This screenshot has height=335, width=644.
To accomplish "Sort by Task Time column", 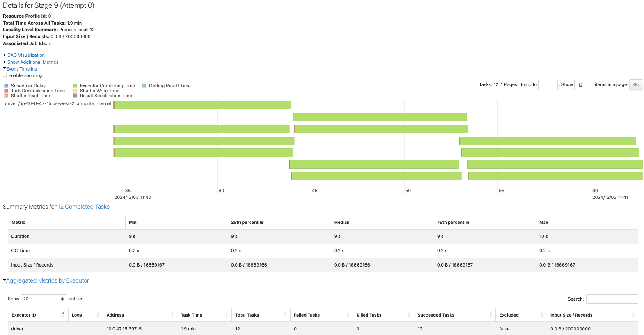I will [204, 315].
